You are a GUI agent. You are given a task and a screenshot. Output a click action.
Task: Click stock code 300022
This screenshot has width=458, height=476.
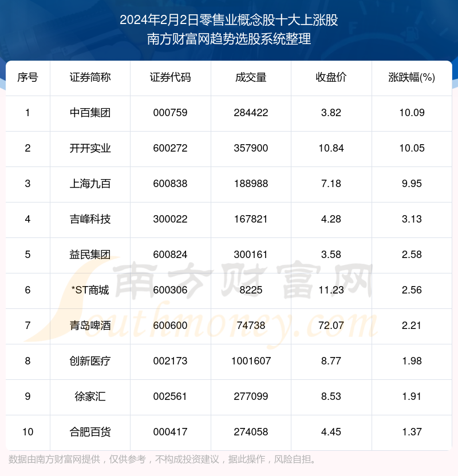click(171, 219)
